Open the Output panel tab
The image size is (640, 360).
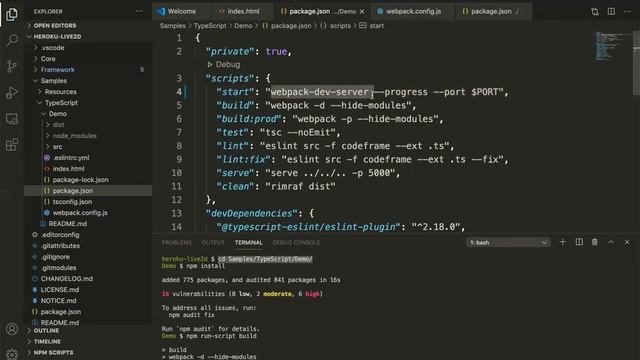click(213, 242)
